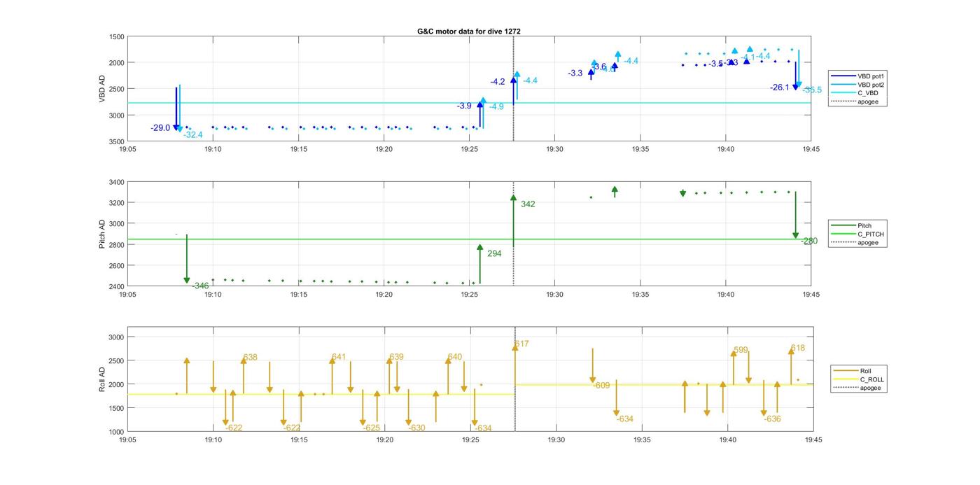Click the 'Roll AD' y-axis label

coord(102,379)
